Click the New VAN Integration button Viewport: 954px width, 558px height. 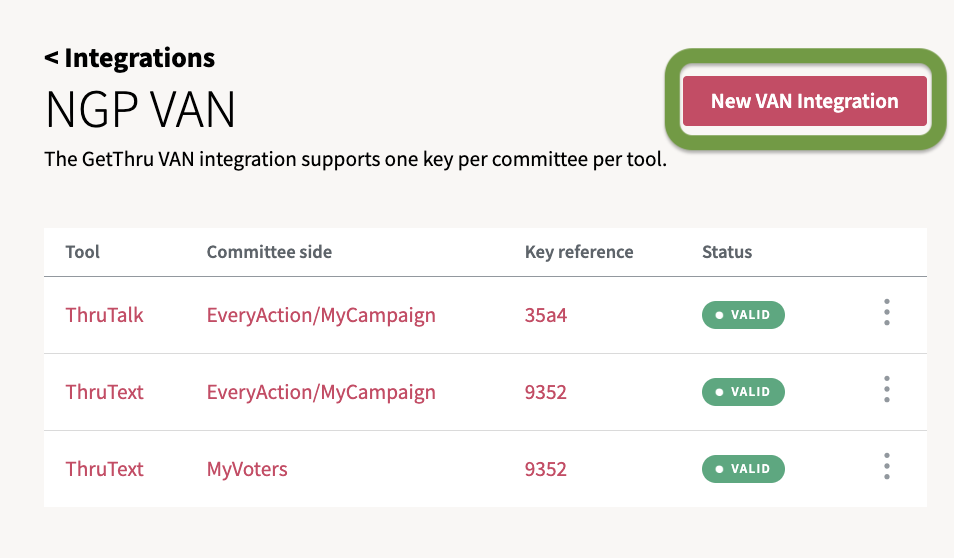pos(804,101)
